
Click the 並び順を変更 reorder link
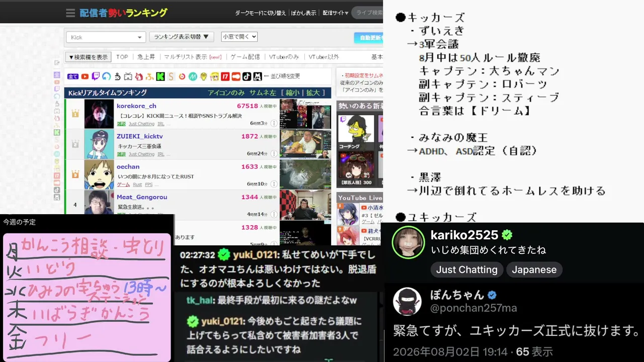coord(285,76)
